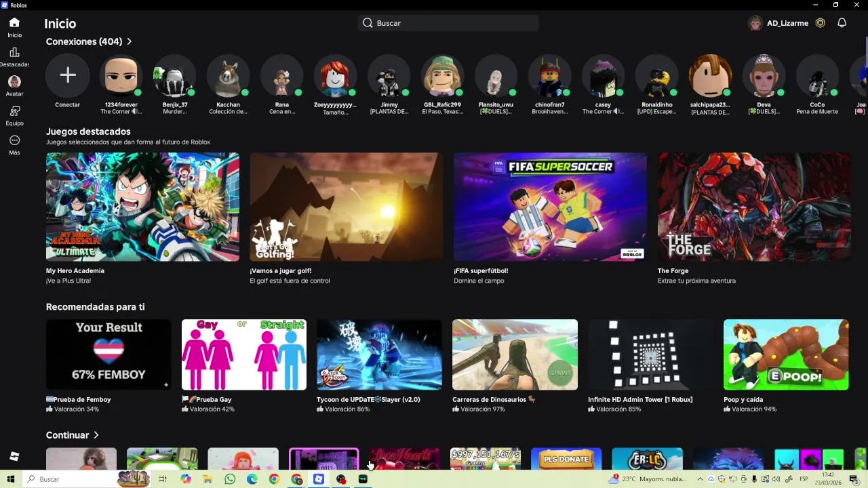Open friend Jimmy's avatar
The height and width of the screenshot is (488, 868).
click(389, 75)
